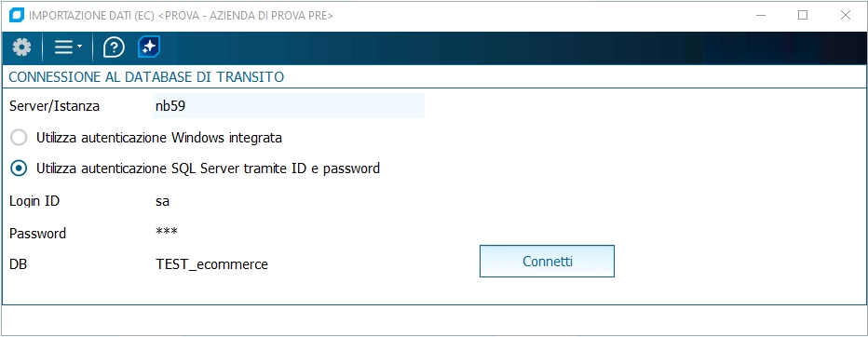The image size is (868, 337).
Task: Click the DB field TEST_ecommerce
Action: point(212,265)
